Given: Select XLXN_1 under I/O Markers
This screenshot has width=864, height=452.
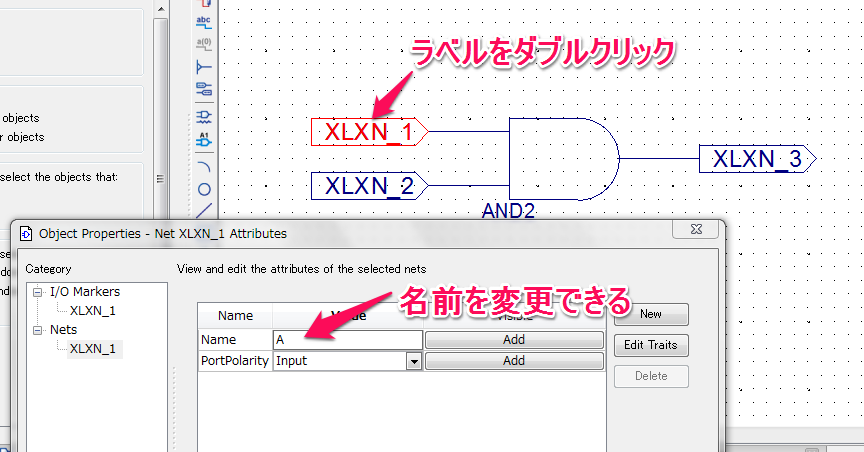Looking at the screenshot, I should tap(92, 311).
